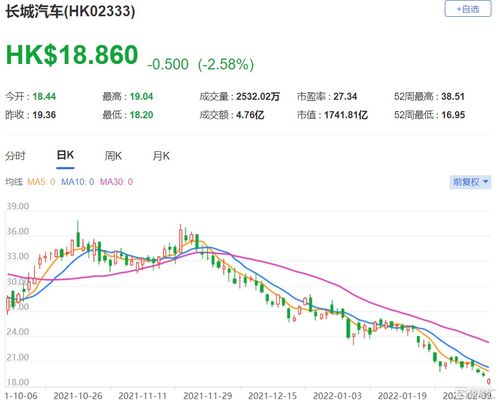
Task: Click the 最低 value 18.20
Action: 141,115
